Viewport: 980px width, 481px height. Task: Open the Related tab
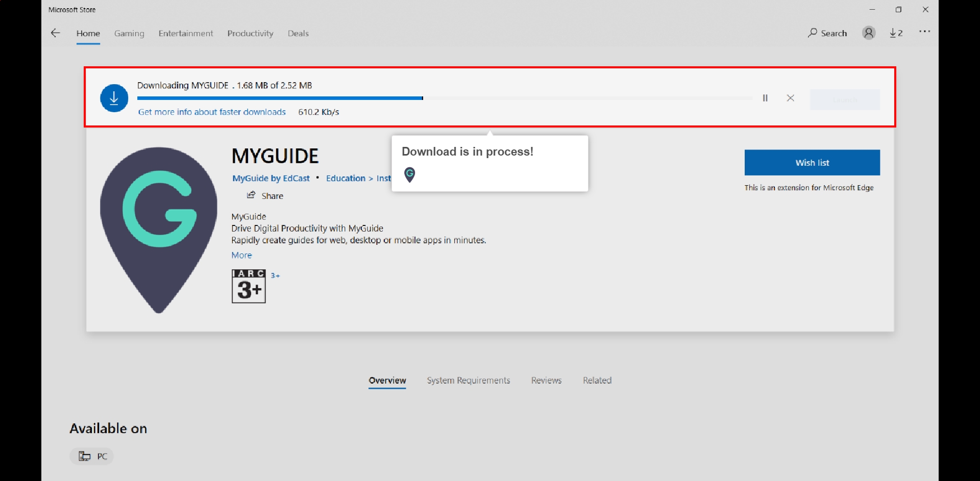point(597,381)
